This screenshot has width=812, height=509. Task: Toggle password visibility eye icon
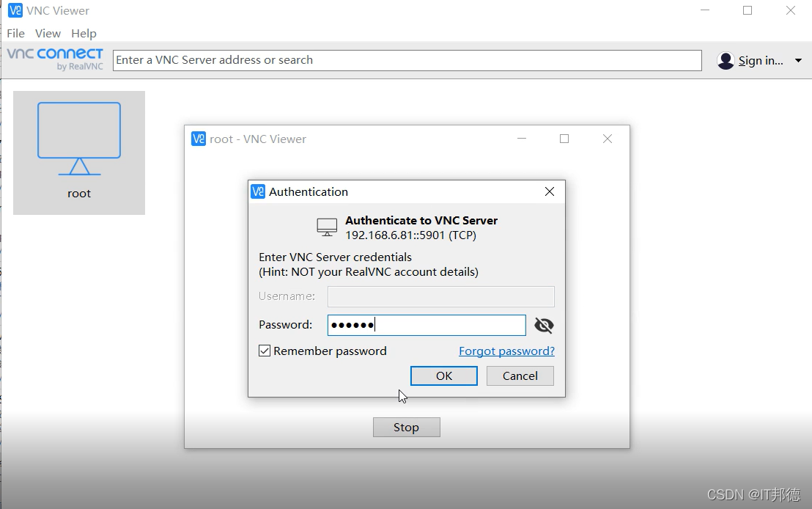[544, 326]
